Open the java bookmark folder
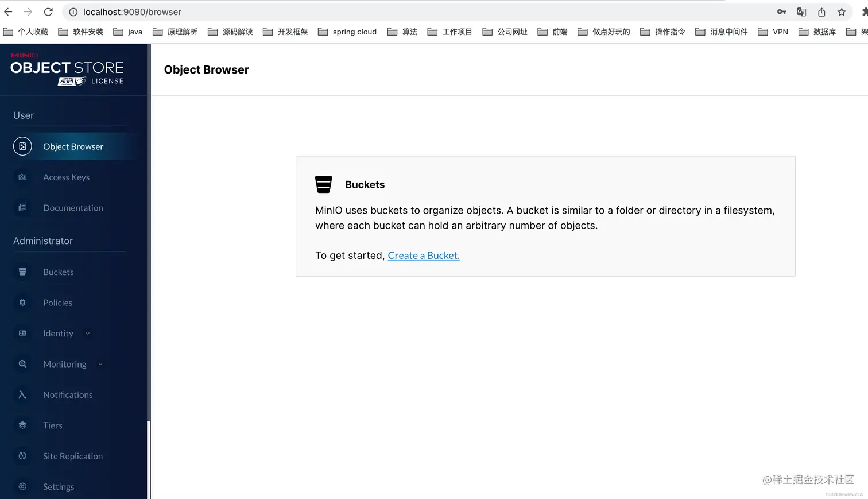Viewport: 868px width, 499px height. 128,32
